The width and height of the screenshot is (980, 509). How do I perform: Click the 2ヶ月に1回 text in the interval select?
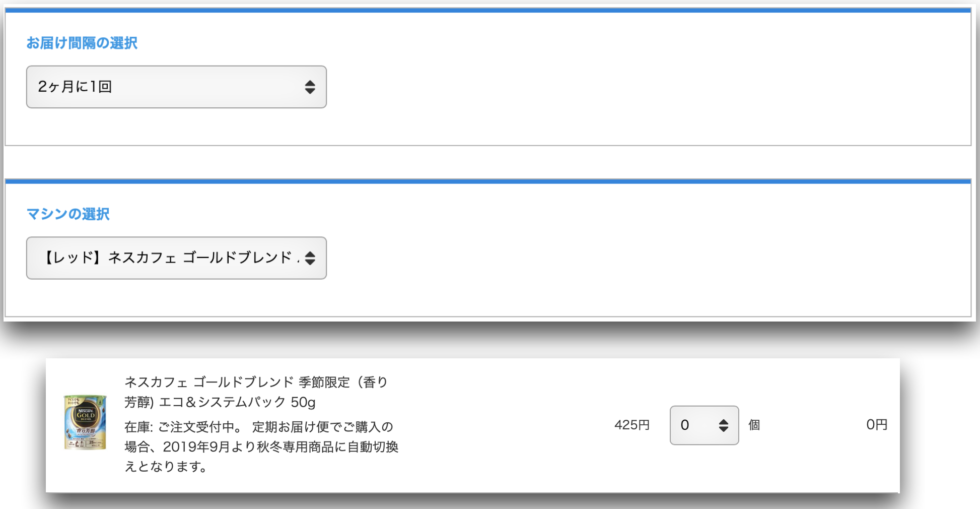(75, 87)
